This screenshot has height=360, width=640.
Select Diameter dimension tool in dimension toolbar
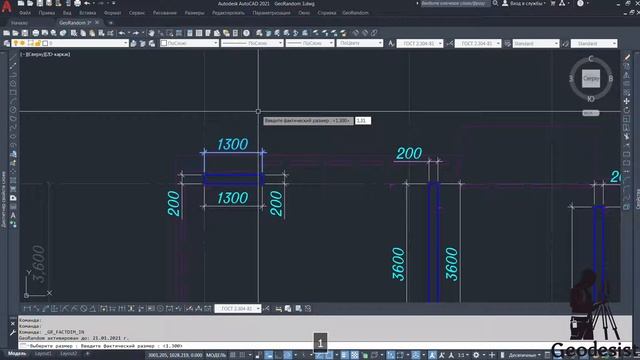83,309
